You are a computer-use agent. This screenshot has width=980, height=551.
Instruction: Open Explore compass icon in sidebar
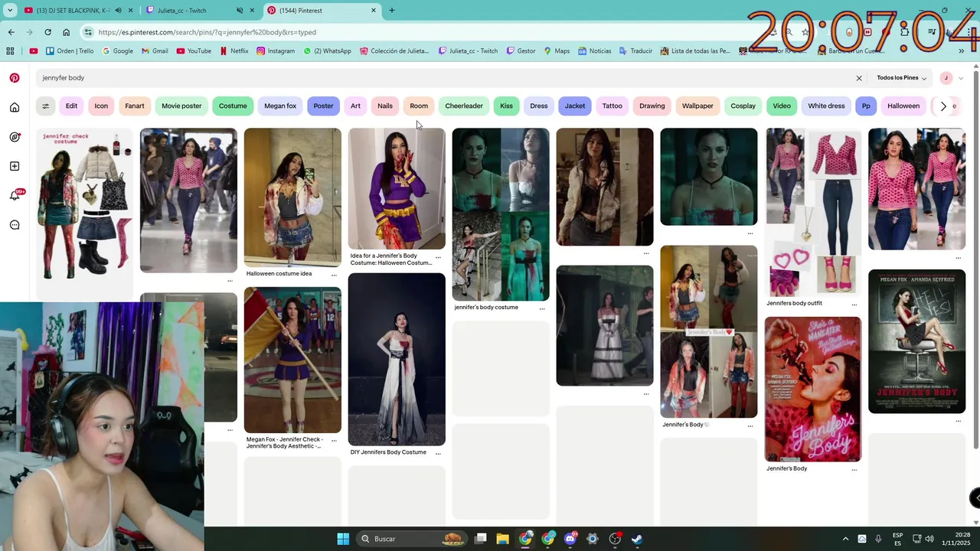15,137
